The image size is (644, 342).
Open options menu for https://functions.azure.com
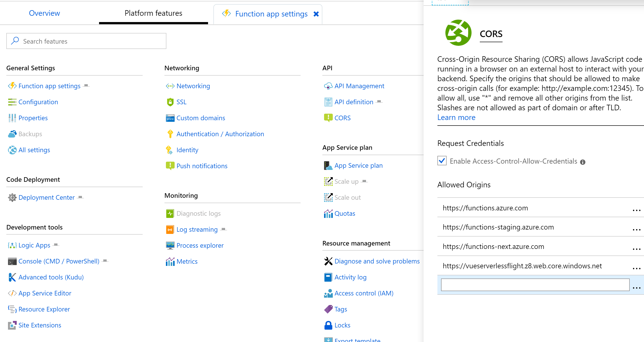636,210
